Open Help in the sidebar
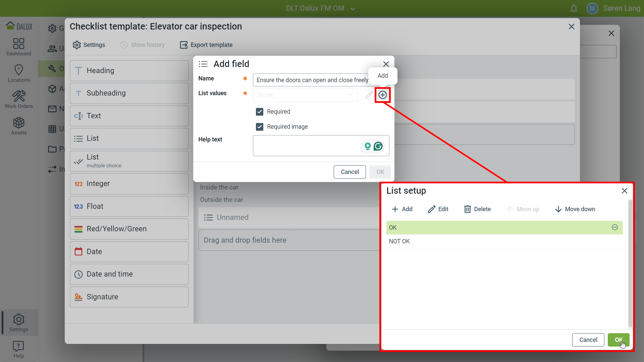 tap(19, 349)
